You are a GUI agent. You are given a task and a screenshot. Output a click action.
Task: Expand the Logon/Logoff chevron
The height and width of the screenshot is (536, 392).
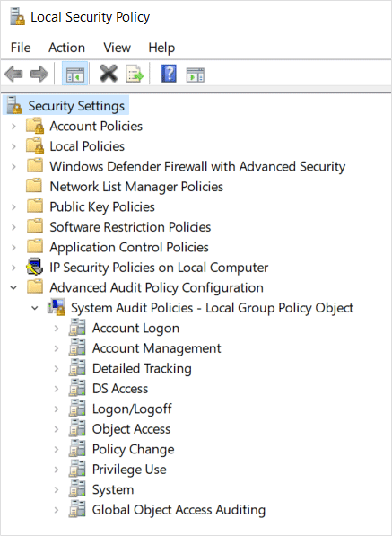click(57, 409)
